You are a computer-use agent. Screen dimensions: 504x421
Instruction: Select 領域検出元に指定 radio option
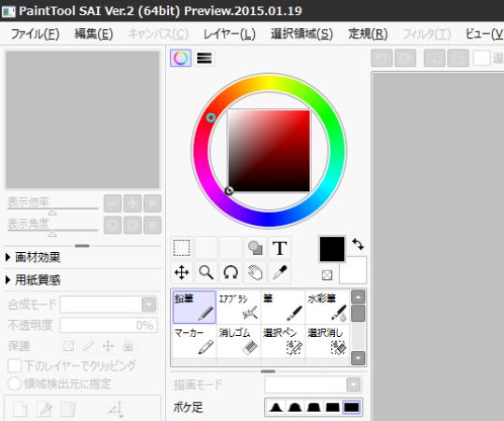coord(14,384)
